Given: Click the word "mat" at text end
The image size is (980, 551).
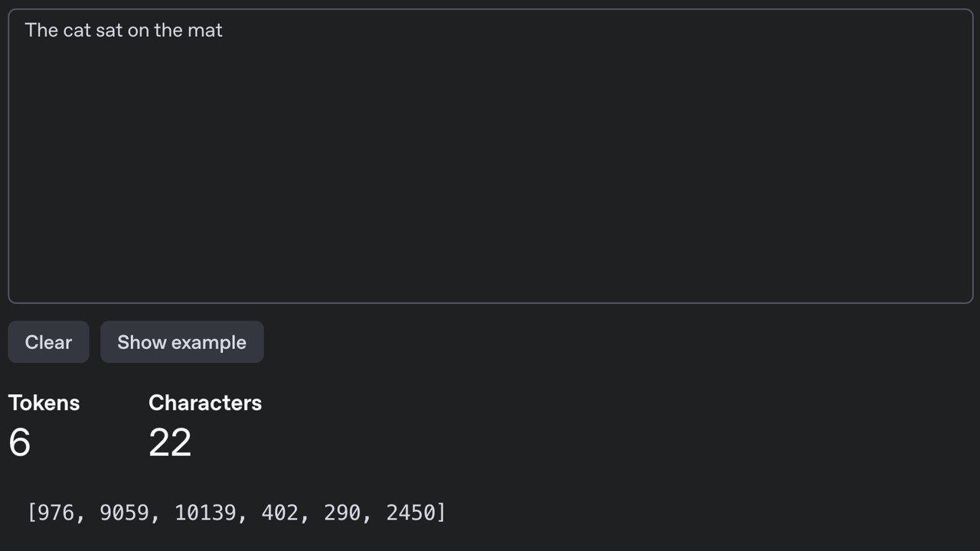Looking at the screenshot, I should [x=205, y=31].
